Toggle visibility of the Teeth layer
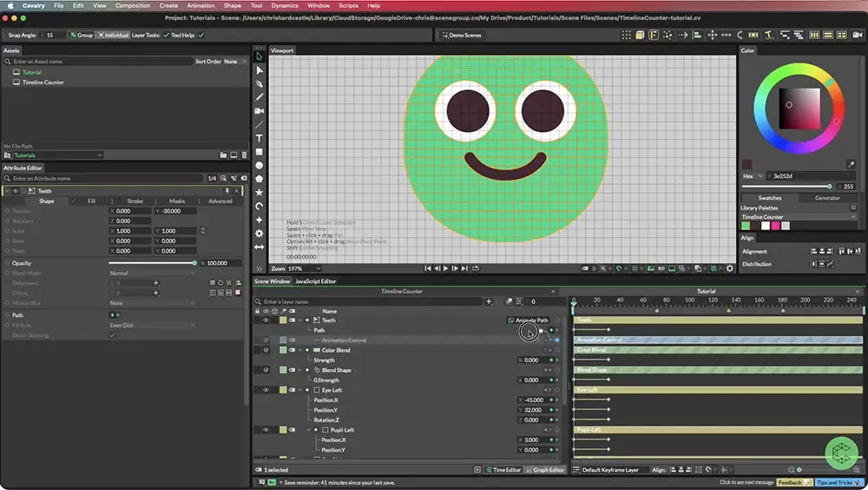The width and height of the screenshot is (868, 490). pos(266,321)
